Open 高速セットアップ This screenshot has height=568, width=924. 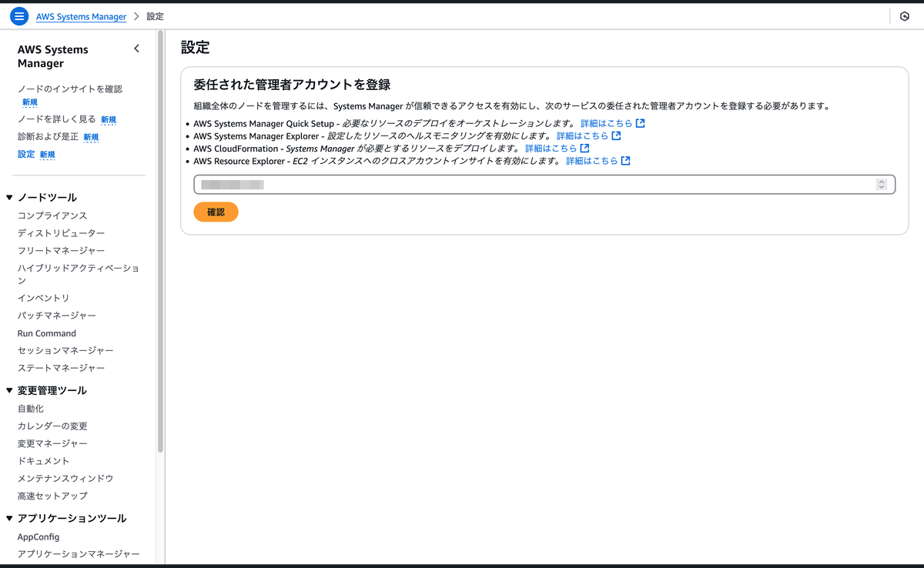point(52,496)
